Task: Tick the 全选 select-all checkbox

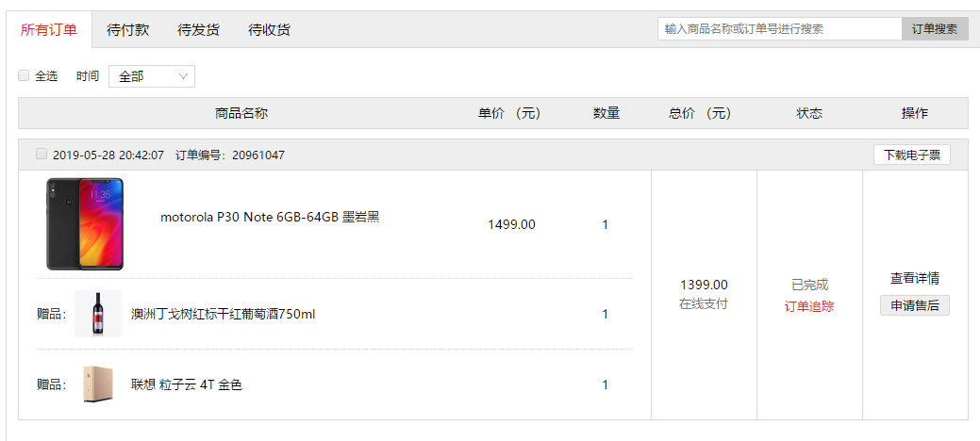Action: [24, 75]
